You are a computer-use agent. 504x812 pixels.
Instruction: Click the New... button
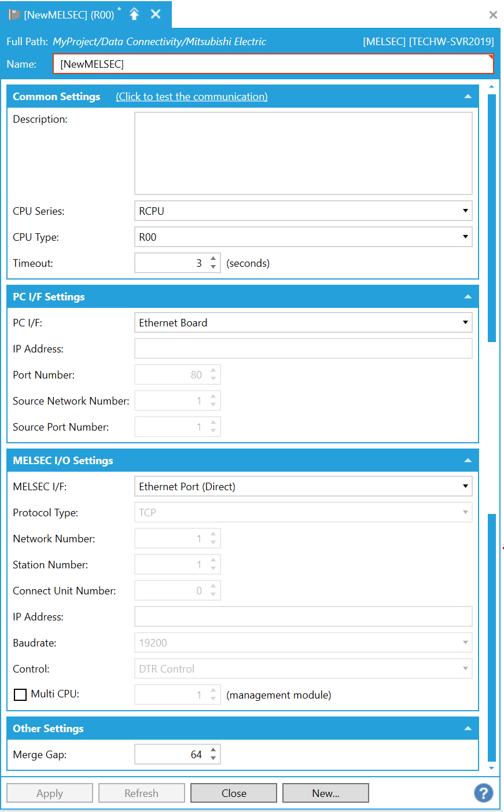tap(326, 793)
